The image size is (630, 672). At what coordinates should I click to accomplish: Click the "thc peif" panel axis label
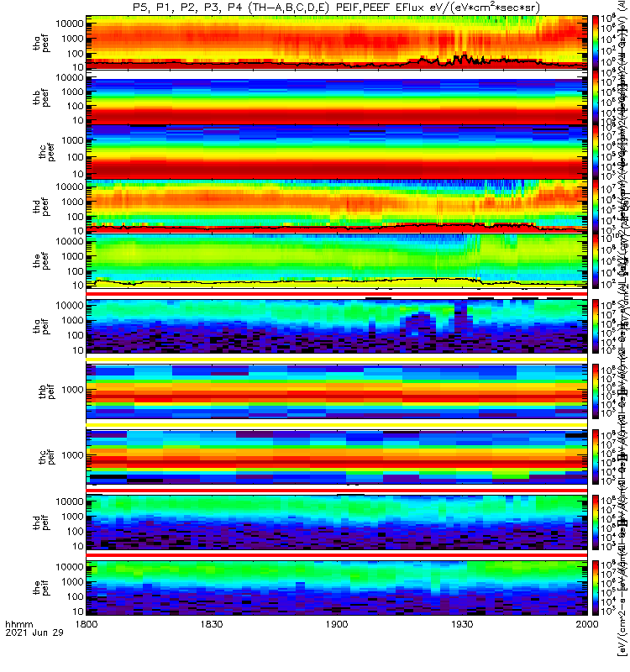pos(46,457)
